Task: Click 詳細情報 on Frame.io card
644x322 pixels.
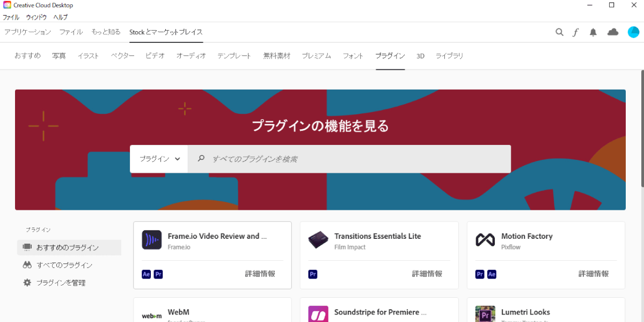Action: pyautogui.click(x=260, y=274)
